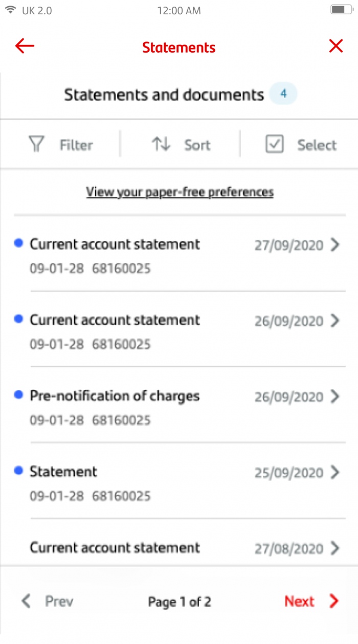
Task: Click the Sort icon with up-down arrows
Action: click(161, 144)
